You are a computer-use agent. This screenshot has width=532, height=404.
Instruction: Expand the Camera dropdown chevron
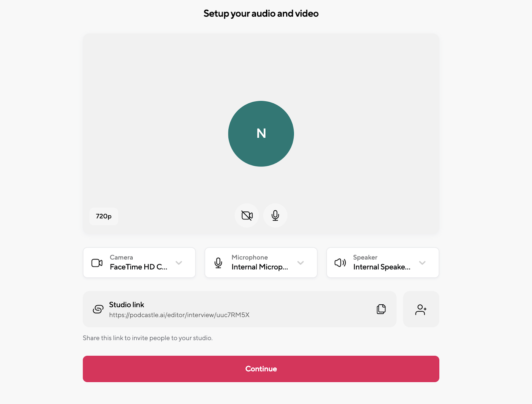(x=179, y=263)
